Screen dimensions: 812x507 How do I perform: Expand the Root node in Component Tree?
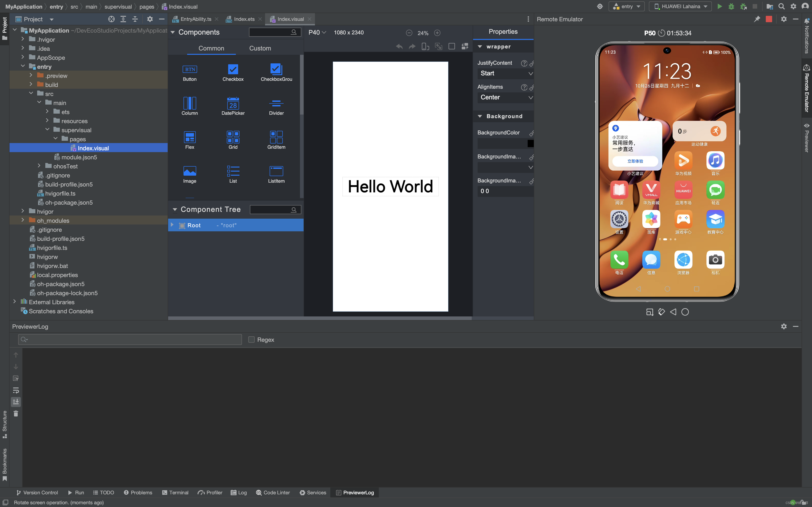172,225
